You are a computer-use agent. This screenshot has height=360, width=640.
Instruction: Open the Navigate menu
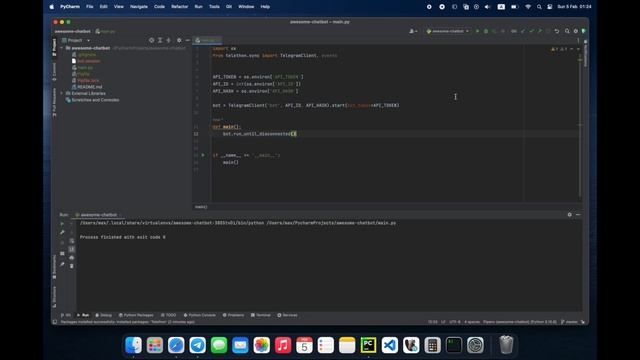coord(139,7)
